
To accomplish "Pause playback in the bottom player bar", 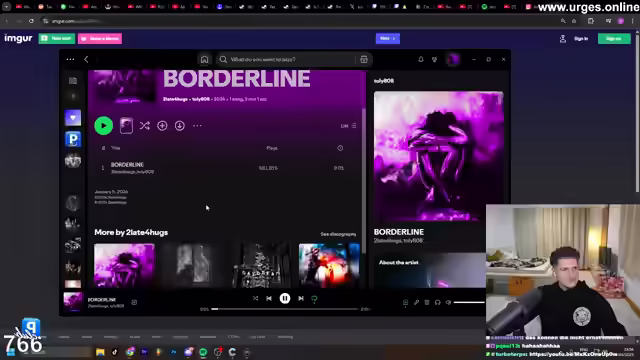I will tap(285, 298).
